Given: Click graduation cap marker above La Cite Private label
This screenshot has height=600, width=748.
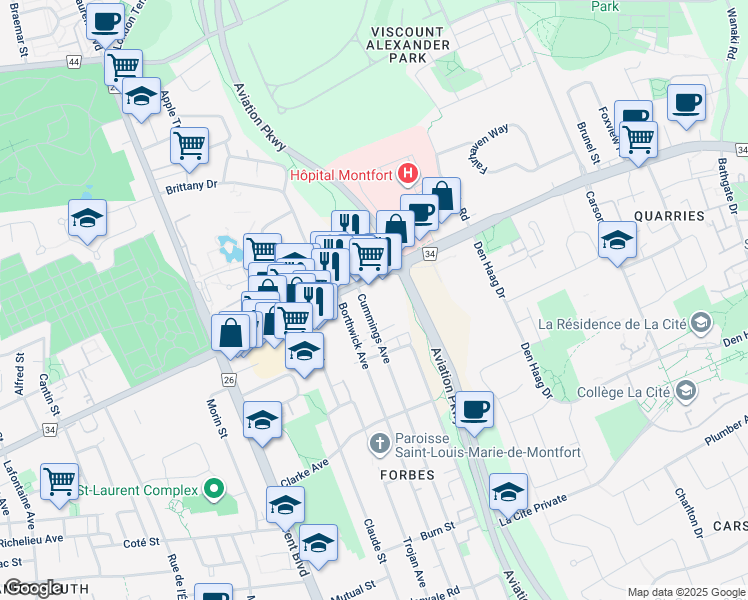Looking at the screenshot, I should (508, 493).
